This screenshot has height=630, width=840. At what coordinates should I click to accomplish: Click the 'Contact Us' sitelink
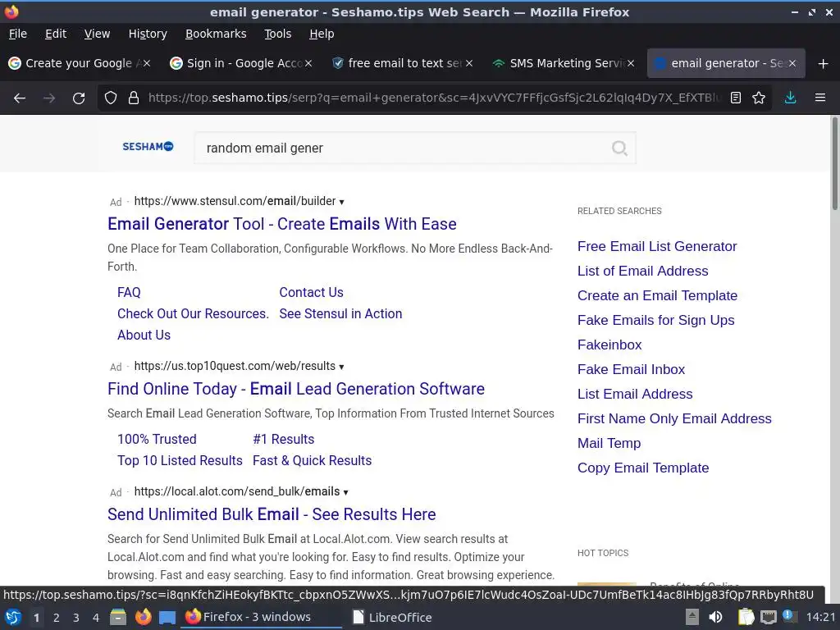click(x=311, y=293)
